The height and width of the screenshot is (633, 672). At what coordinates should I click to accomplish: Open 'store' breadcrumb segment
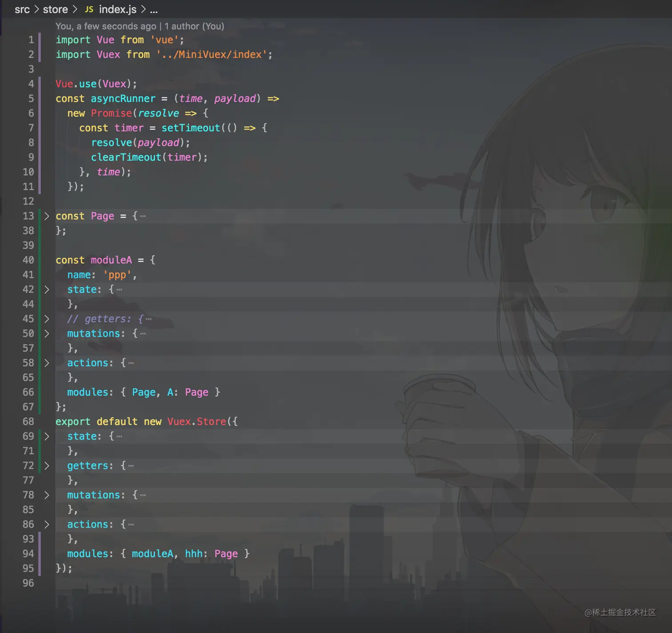tap(55, 9)
